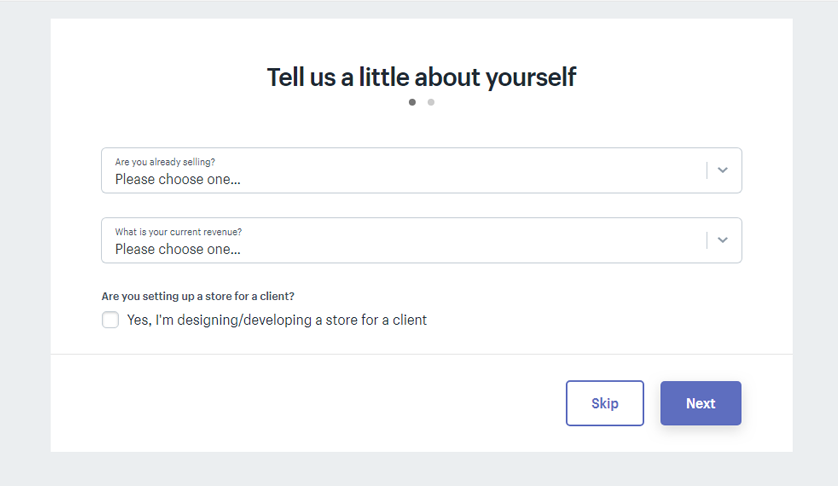838x486 pixels.
Task: Click the vertical separator beside the selling dropdown chevron
Action: [707, 170]
